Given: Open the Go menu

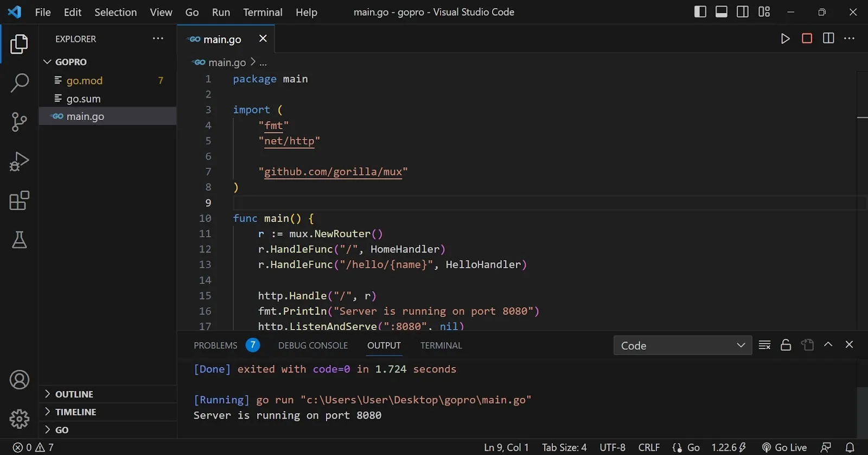Looking at the screenshot, I should click(x=192, y=12).
